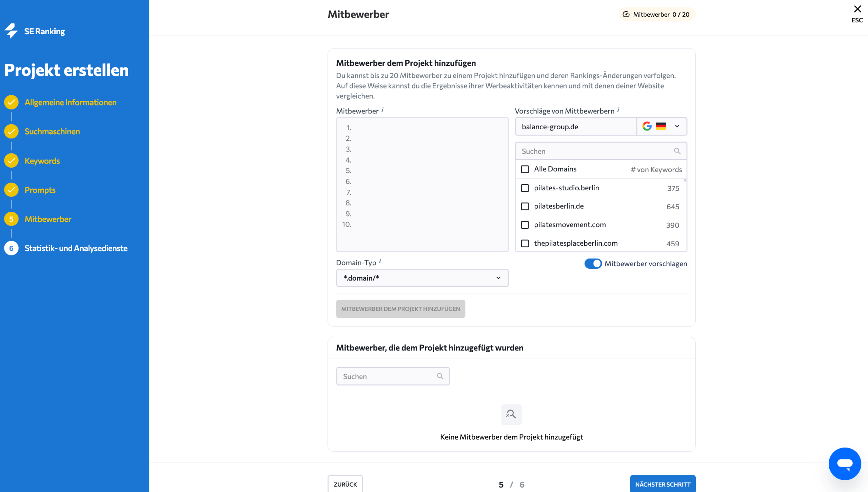Click the 390 keyword count
This screenshot has height=492, width=868.
pos(672,225)
